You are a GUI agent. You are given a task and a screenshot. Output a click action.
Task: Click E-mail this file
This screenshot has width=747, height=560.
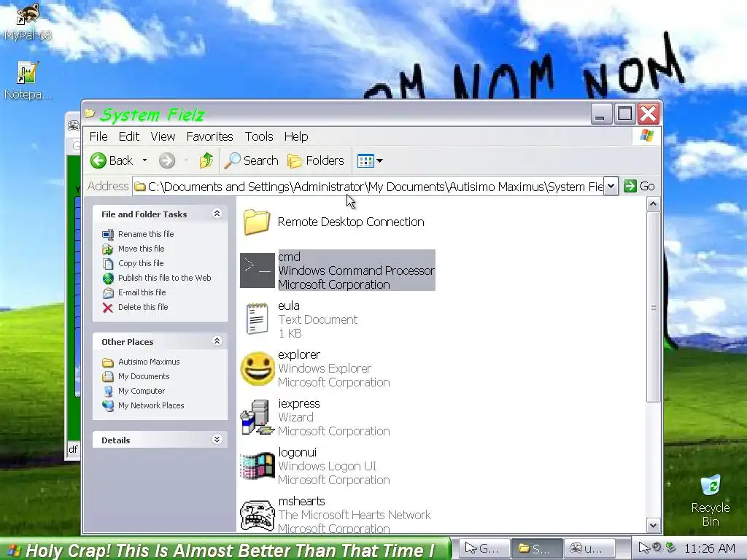pyautogui.click(x=142, y=292)
